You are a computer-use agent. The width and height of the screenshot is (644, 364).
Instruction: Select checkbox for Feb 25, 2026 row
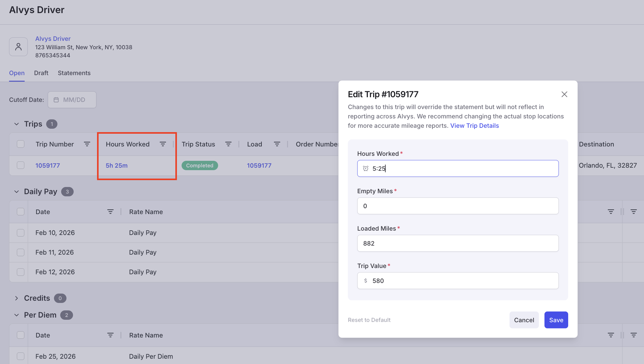[x=21, y=356]
